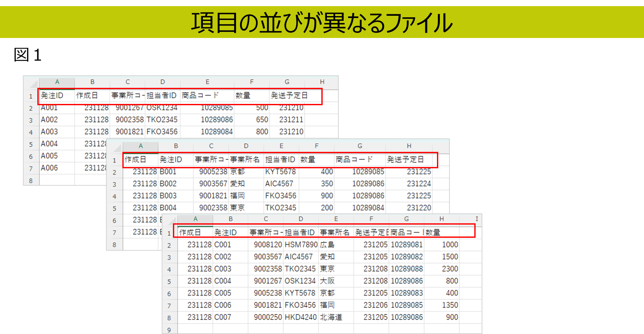Click the select-all corner of the top-left spreadsheet
Viewport: 644px width, 334px height.
[32, 83]
